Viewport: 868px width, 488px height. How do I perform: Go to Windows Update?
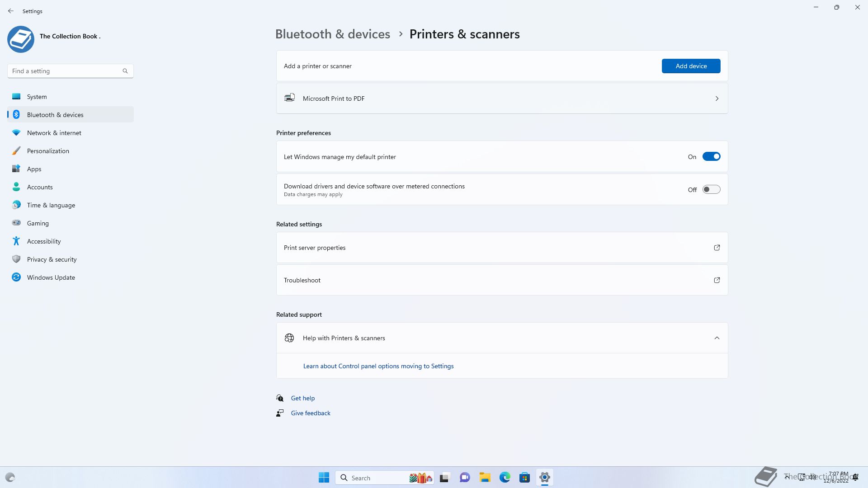point(71,277)
